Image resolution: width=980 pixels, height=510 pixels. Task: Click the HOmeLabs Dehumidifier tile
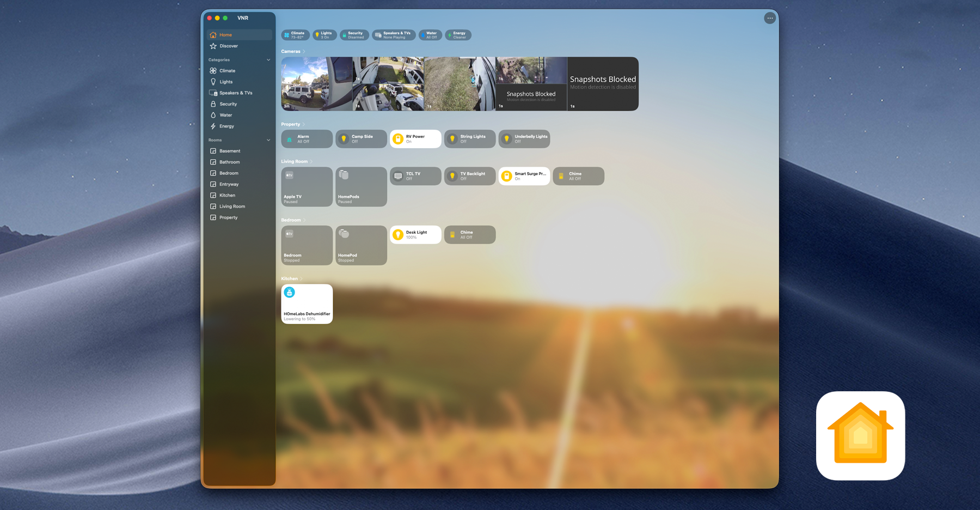coord(307,304)
